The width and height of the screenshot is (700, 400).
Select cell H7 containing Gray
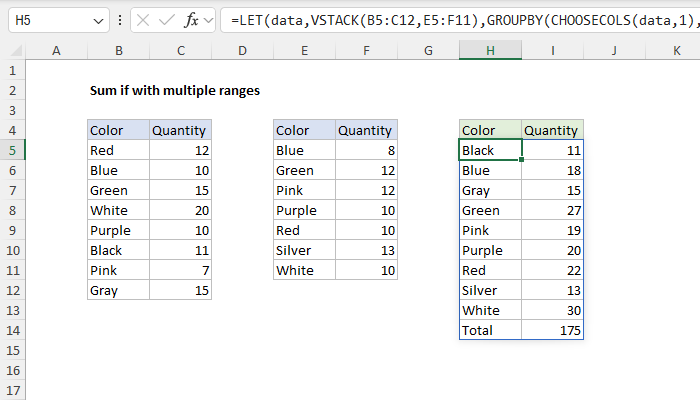[x=490, y=191]
